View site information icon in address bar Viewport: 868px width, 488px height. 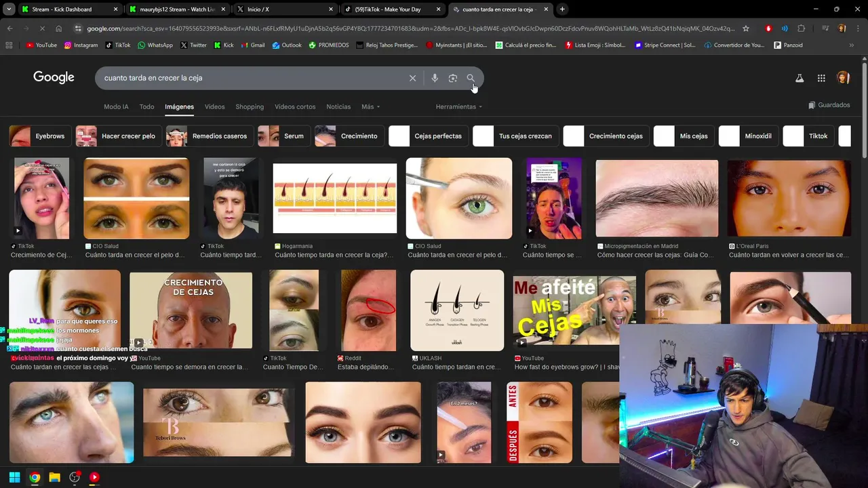point(78,28)
